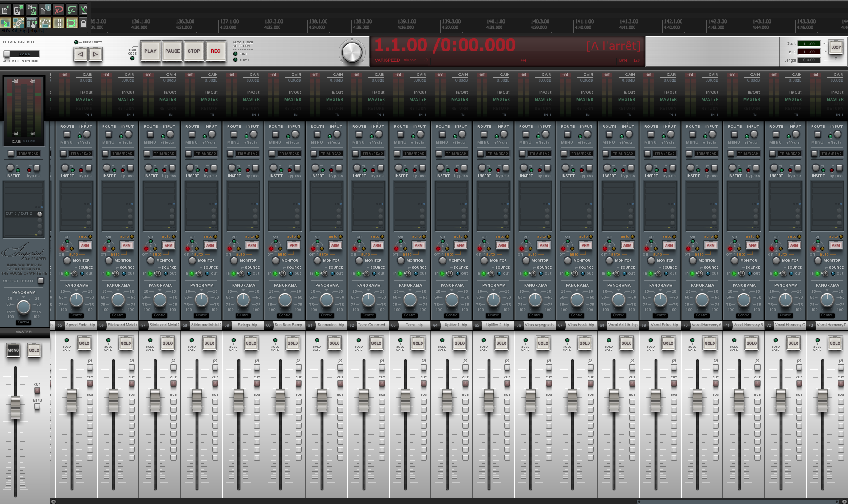This screenshot has height=504, width=848.
Task: Open TRIM/READ automation mode on Sub Bass Bump
Action: 289,154
